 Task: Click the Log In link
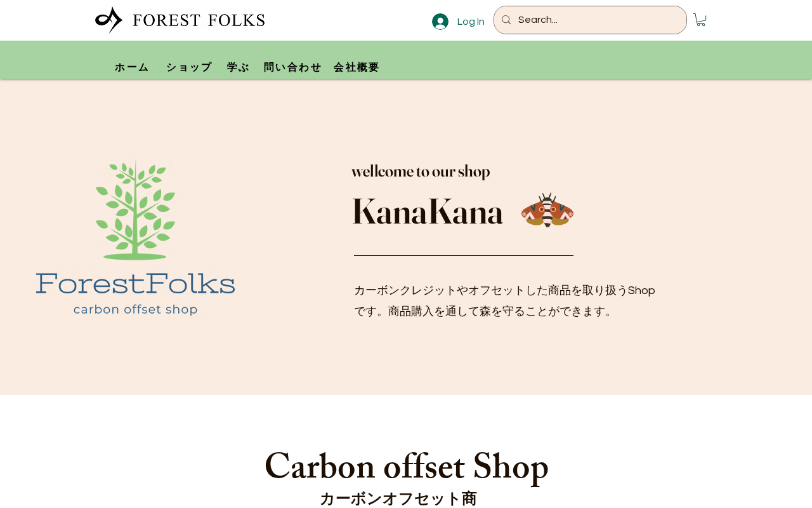[x=471, y=22]
